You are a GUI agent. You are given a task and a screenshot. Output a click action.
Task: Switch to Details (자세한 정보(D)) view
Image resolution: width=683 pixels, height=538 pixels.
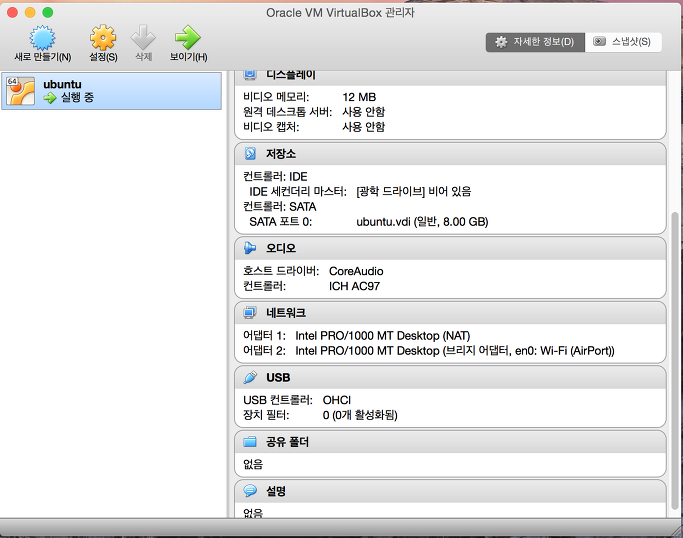click(x=535, y=42)
